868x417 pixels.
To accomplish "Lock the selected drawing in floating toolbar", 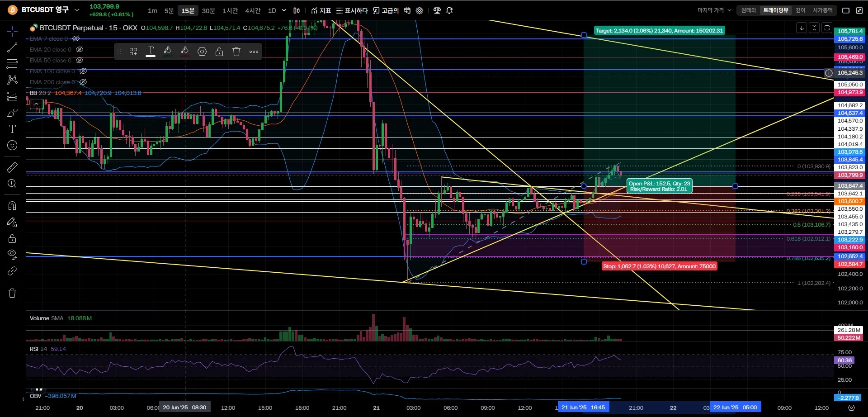I will coord(219,52).
